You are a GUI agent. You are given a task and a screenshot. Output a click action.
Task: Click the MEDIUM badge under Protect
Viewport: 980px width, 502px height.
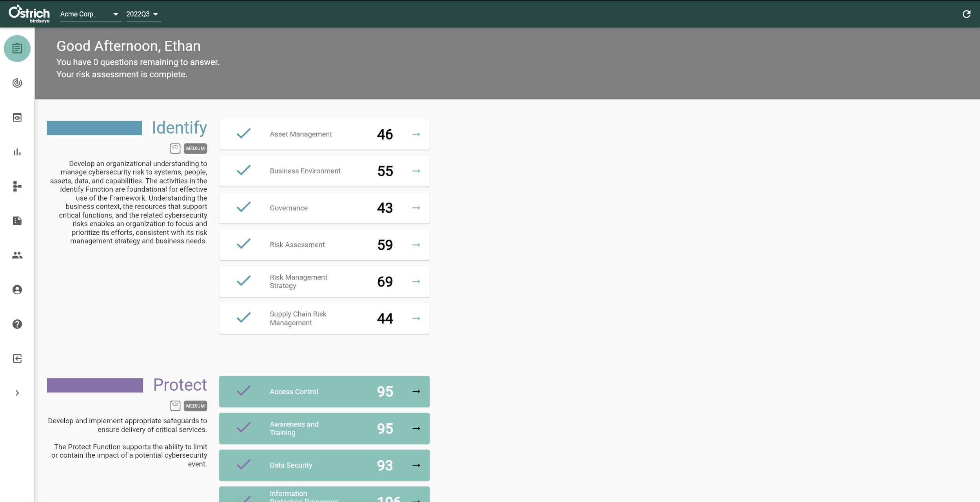(195, 406)
